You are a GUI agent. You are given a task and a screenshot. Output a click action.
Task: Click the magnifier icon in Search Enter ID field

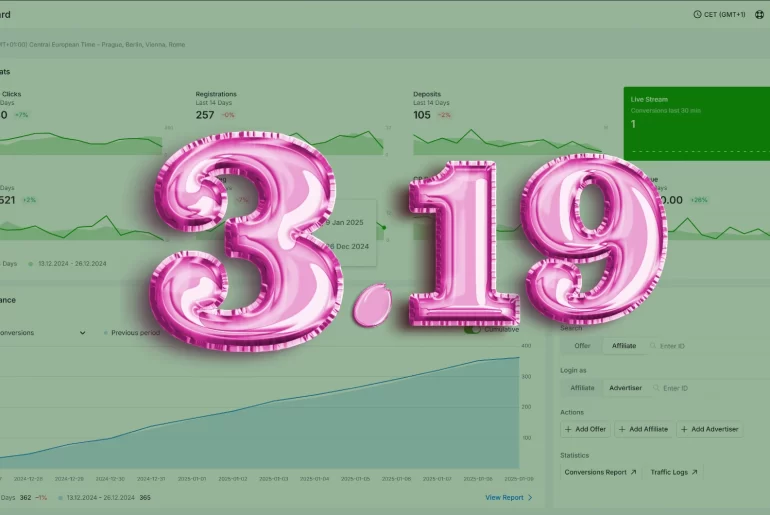(653, 346)
